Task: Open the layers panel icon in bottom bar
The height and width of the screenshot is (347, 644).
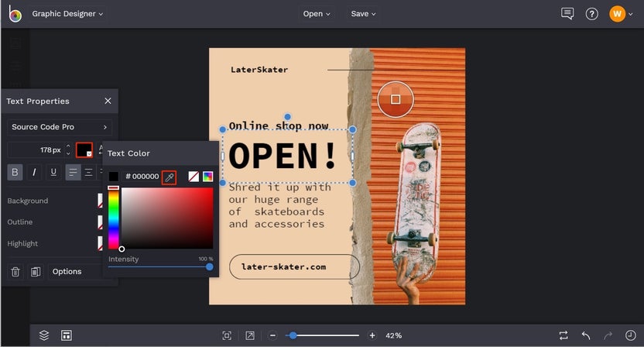Action: coord(44,335)
